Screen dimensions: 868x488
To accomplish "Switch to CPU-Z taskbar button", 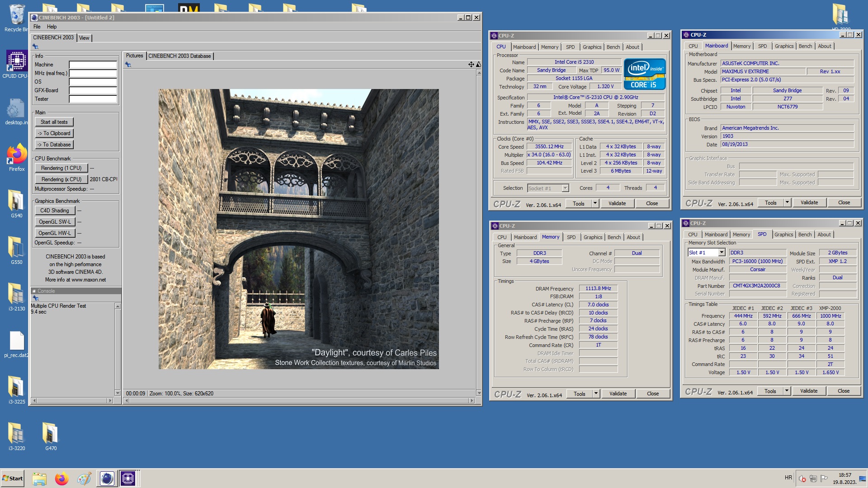I will 128,479.
